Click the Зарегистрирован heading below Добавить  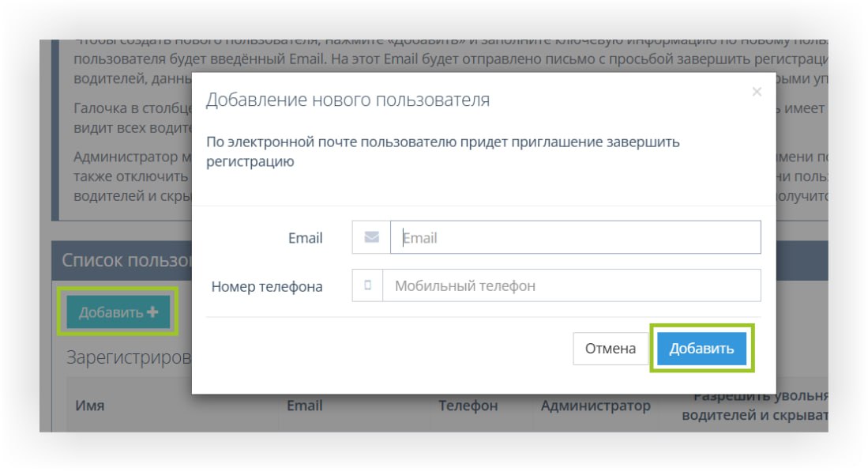(x=121, y=356)
